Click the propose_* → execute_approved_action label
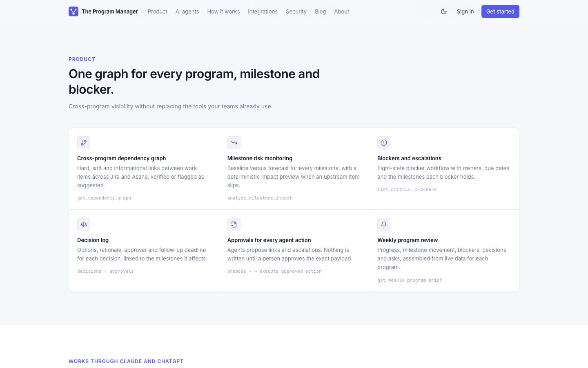 coord(274,271)
